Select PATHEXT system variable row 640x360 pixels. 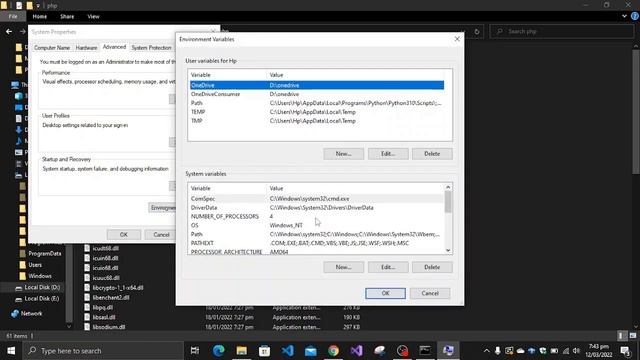click(317, 243)
